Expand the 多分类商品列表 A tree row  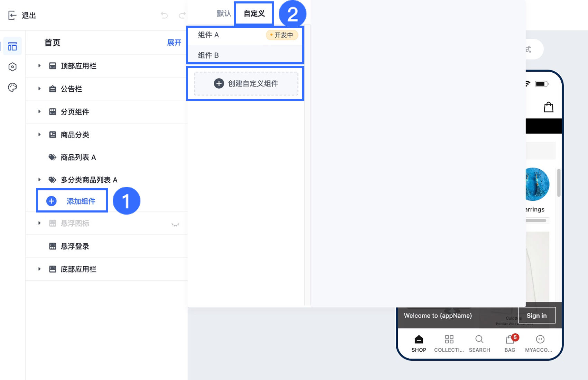(x=39, y=180)
